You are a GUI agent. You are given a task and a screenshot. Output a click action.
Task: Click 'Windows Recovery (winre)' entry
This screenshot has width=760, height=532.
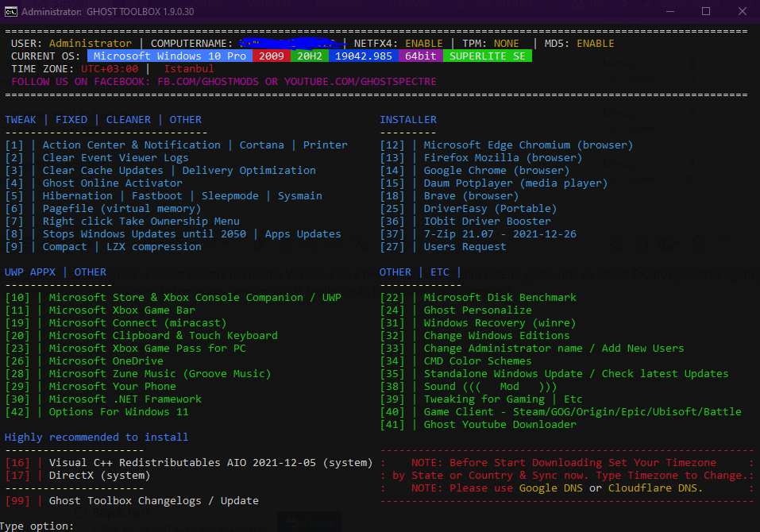click(x=500, y=322)
